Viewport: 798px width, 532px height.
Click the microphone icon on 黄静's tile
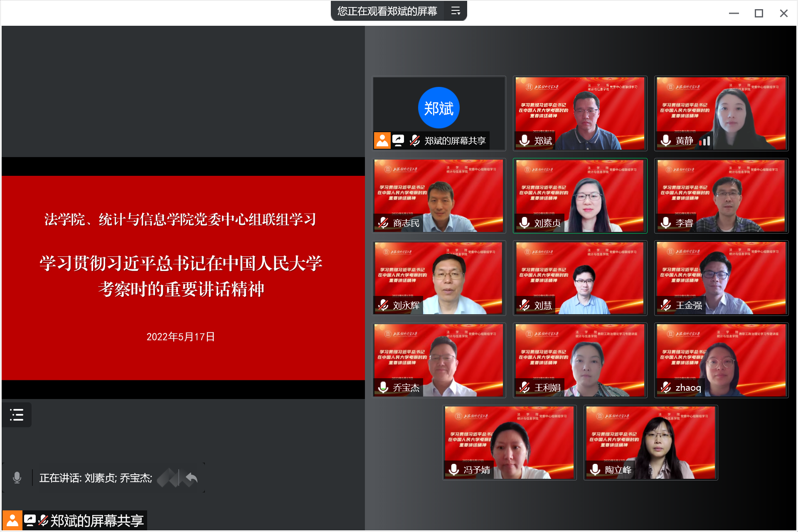pos(666,141)
